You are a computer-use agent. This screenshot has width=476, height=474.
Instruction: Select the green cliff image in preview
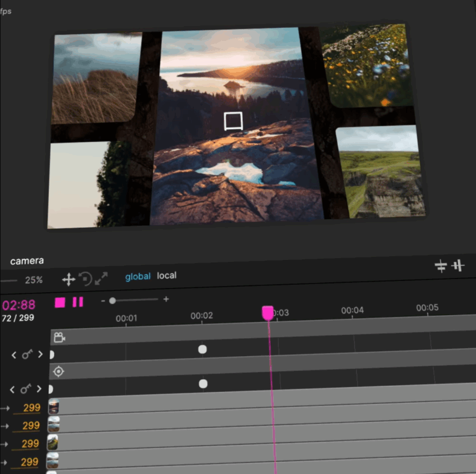coord(381,172)
